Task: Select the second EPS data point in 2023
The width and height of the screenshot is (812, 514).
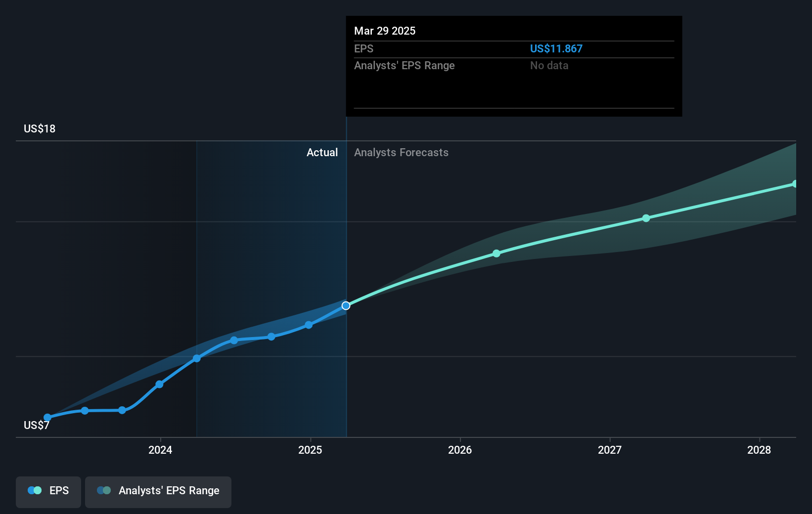Action: tap(85, 411)
